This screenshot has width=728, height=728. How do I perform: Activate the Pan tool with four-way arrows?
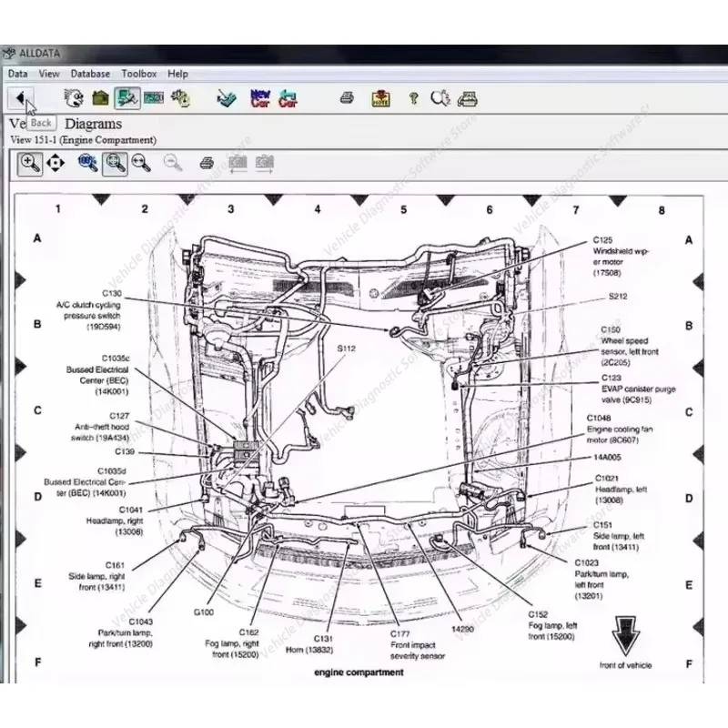click(x=56, y=163)
